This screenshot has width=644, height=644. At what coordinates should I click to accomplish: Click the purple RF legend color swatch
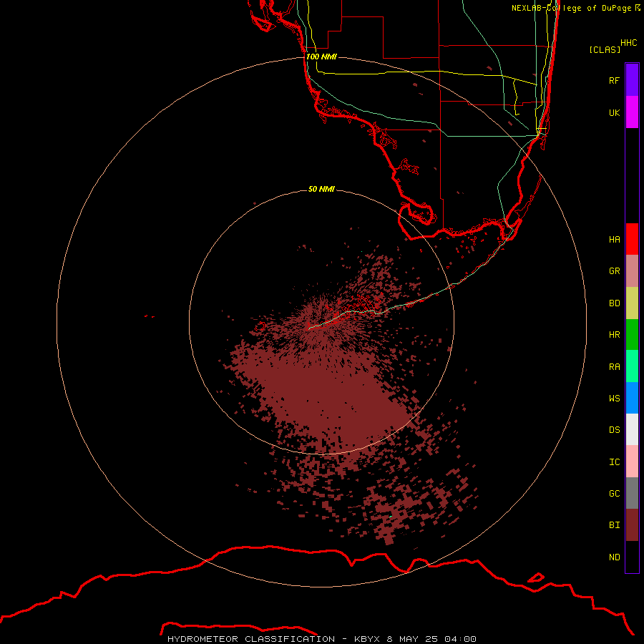[632, 80]
